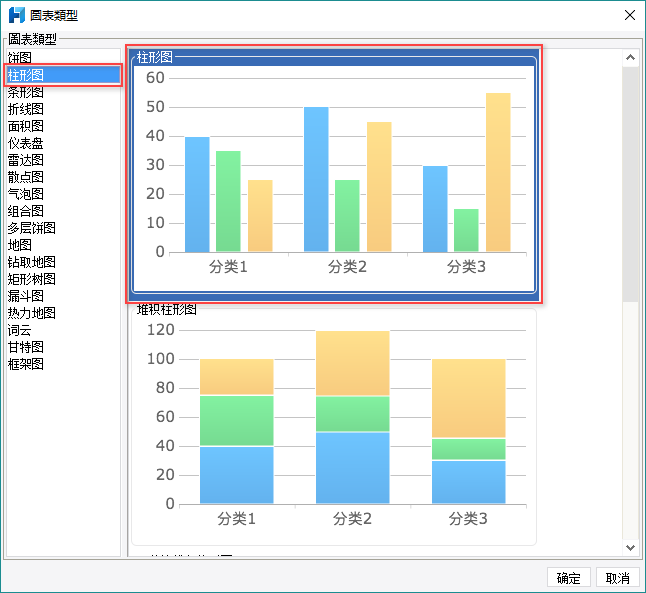Choose 面积图 chart type

pos(63,126)
